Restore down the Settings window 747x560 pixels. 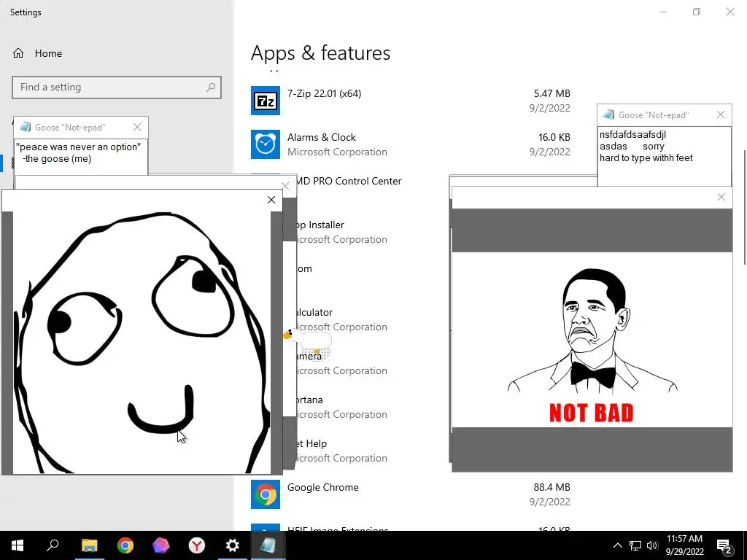[697, 12]
